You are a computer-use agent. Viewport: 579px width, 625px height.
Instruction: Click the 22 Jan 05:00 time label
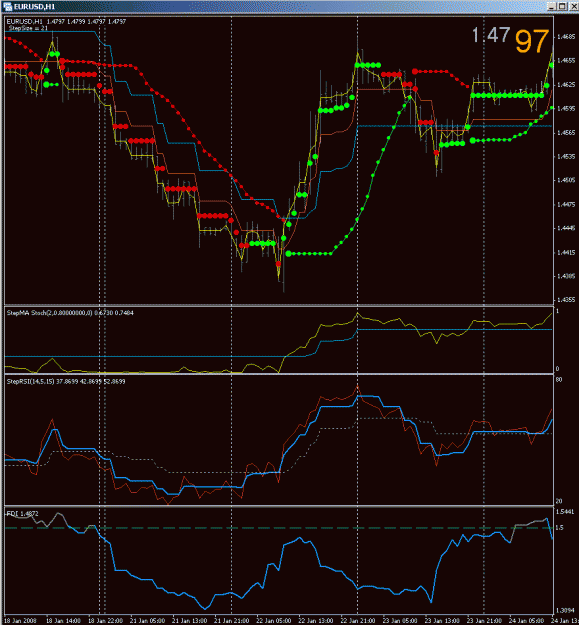273,621
